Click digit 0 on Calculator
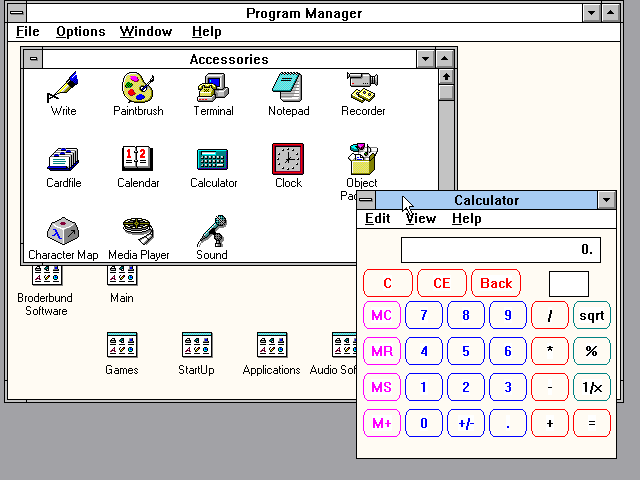The height and width of the screenshot is (480, 640). 424,423
